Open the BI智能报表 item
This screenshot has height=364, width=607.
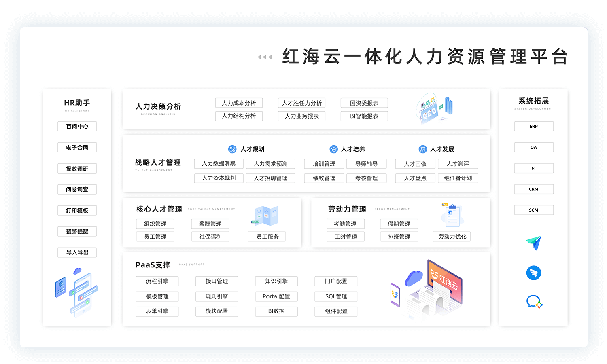[x=364, y=116]
